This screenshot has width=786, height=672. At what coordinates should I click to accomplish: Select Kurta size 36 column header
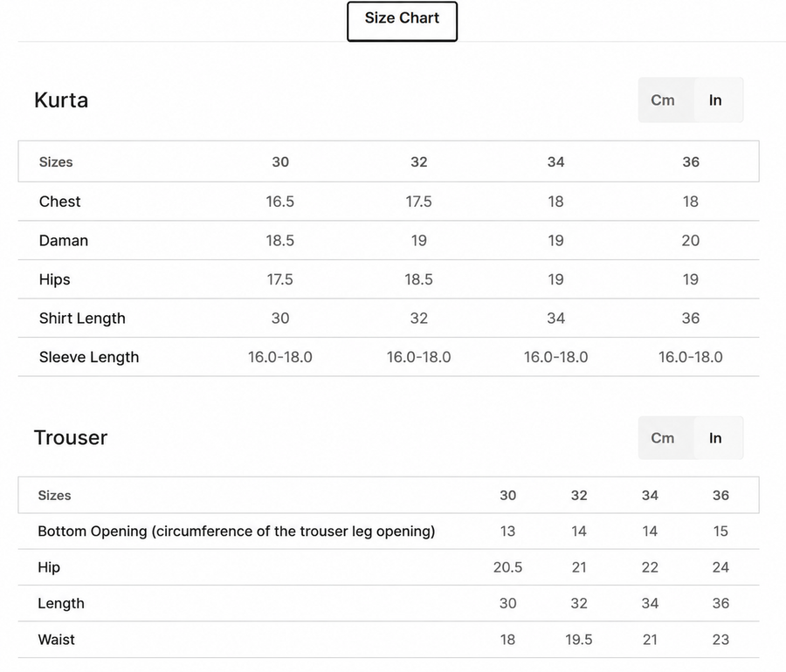[691, 161]
